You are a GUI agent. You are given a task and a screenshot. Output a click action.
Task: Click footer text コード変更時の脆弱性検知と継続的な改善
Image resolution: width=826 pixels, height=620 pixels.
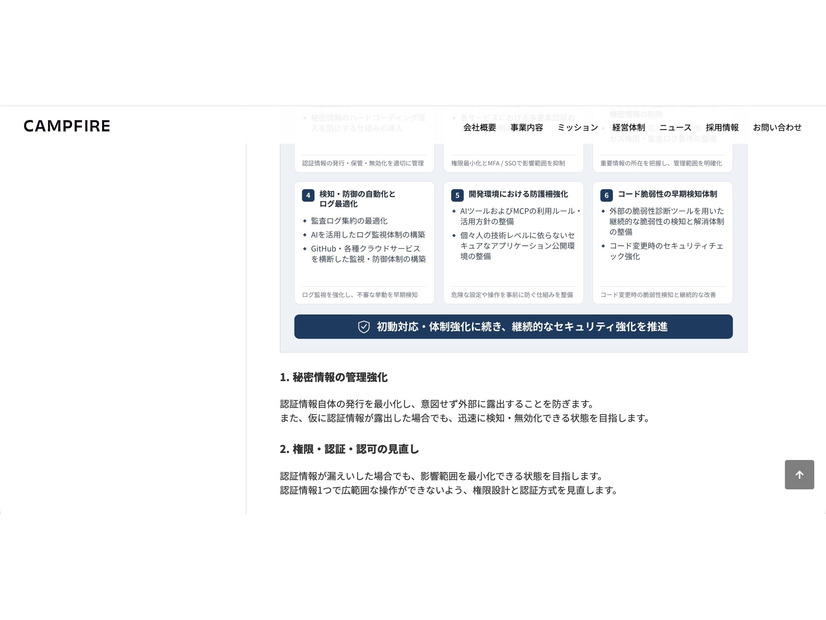[x=658, y=295]
